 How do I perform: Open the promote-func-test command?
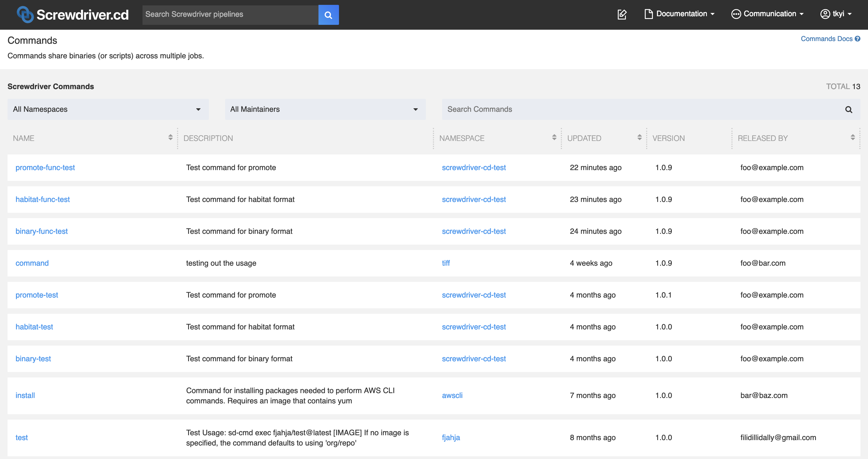(45, 167)
